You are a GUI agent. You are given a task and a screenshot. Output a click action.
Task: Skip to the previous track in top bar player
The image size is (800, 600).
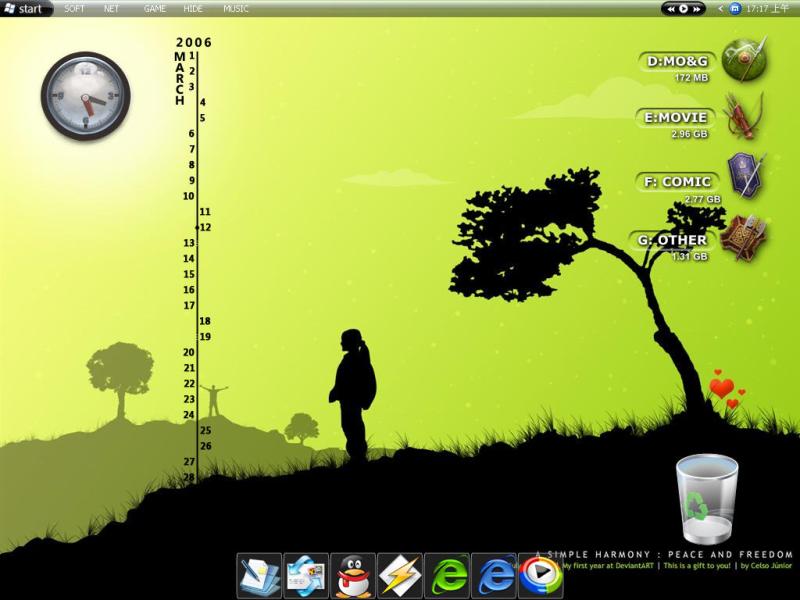tap(671, 9)
